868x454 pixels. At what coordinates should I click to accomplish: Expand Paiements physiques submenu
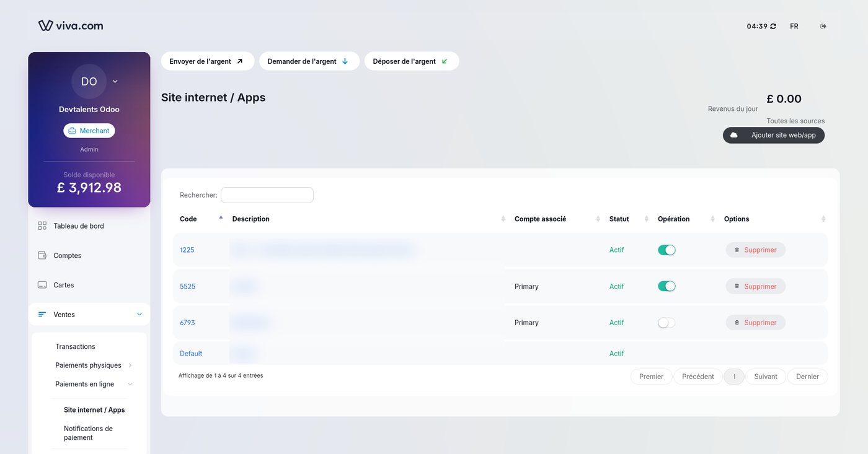pos(130,365)
